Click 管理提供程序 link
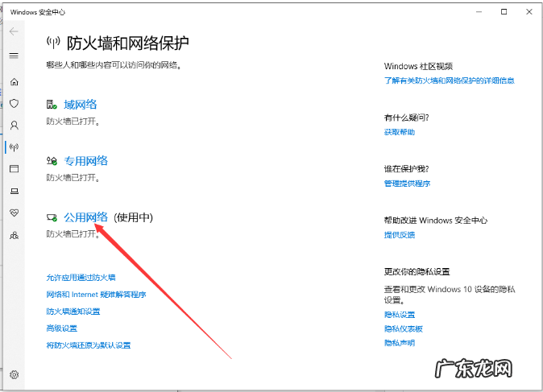 (x=408, y=184)
